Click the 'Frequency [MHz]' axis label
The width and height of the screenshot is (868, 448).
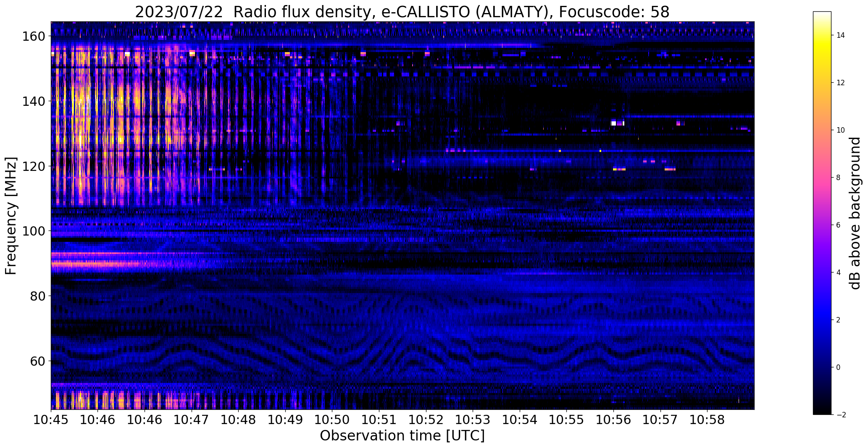pyautogui.click(x=11, y=216)
